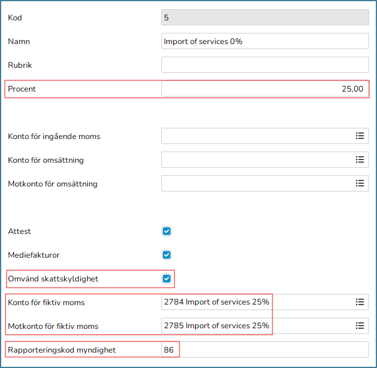Screen dimensions: 377x368
Task: Click the Rapporteringskod myndighet field with 86
Action: click(265, 350)
